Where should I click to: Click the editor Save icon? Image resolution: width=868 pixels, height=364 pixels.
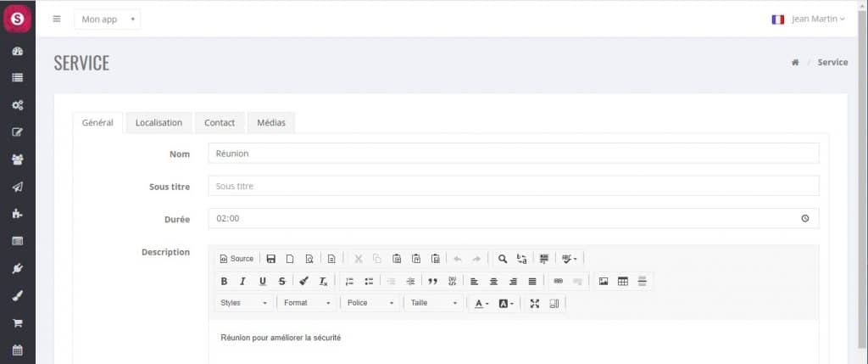270,259
